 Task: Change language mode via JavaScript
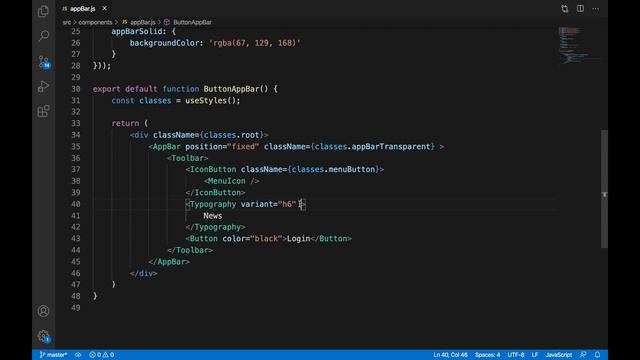pos(559,355)
